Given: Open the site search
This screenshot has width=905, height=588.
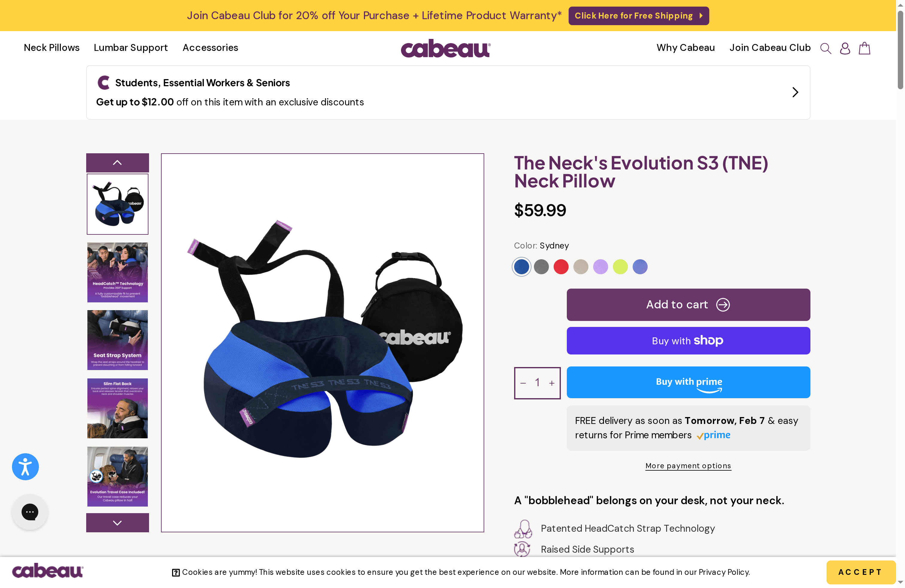Looking at the screenshot, I should [825, 48].
